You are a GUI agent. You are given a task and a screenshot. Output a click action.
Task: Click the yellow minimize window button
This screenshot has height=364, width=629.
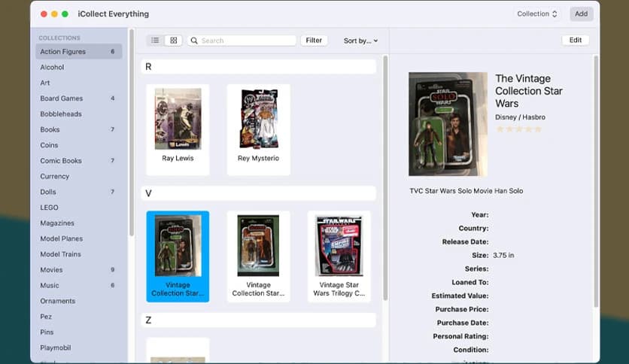[x=54, y=14]
